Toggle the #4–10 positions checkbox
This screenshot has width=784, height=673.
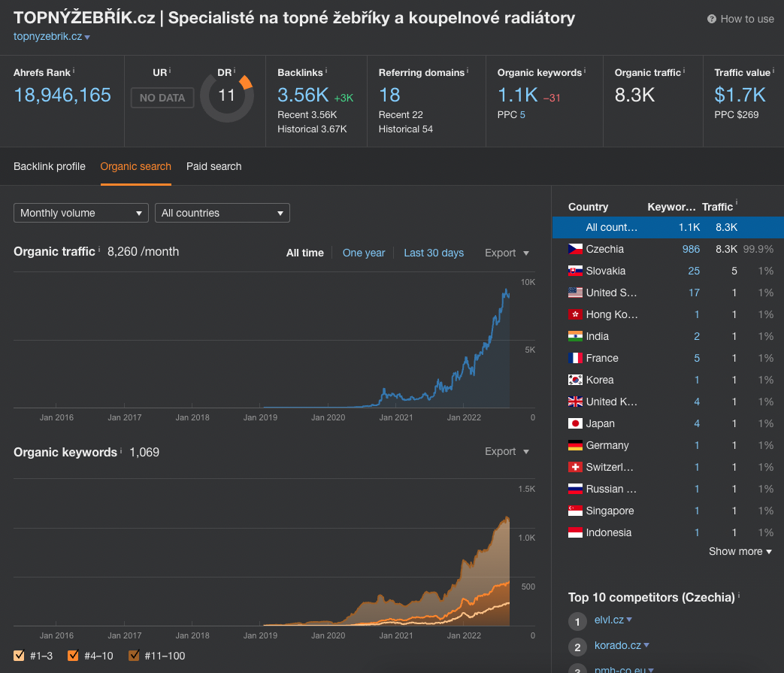[x=73, y=655]
